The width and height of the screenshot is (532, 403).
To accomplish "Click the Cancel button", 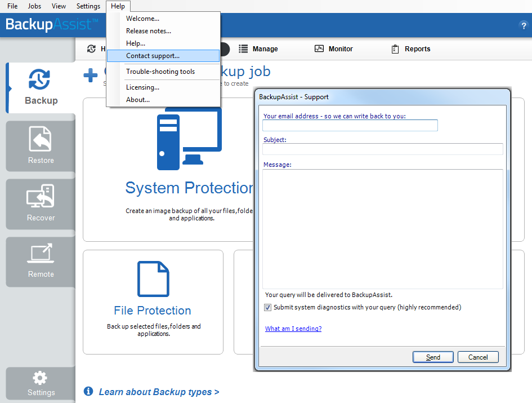I will tap(478, 357).
